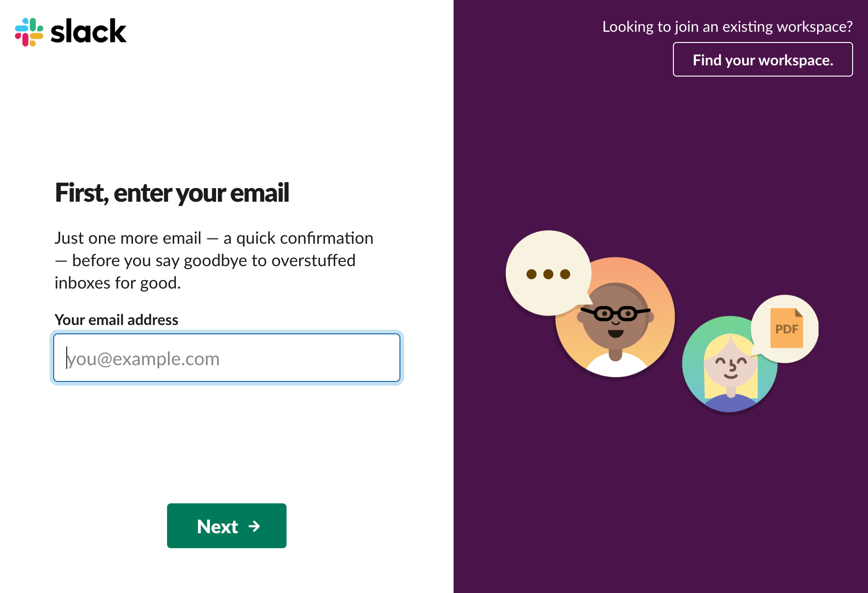
Task: Click the middle dot in typing bubble
Action: pos(548,274)
